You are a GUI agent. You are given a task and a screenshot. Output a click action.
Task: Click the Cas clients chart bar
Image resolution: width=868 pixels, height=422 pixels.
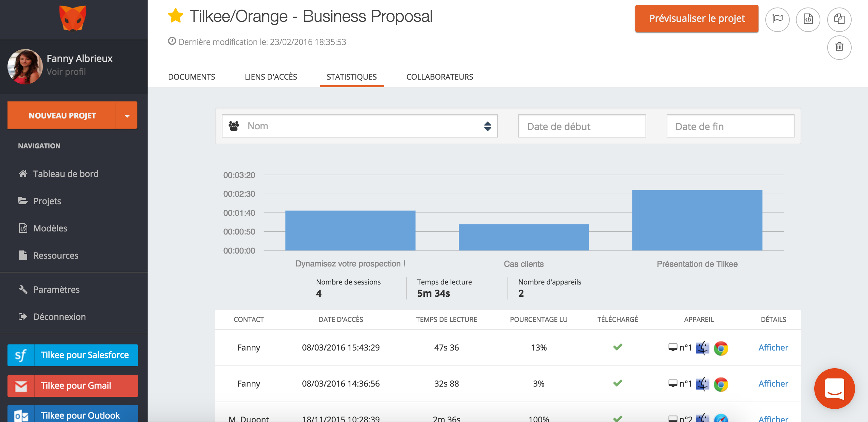point(524,237)
